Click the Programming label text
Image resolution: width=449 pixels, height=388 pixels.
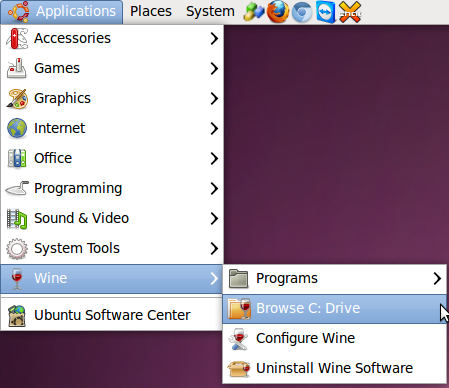point(78,189)
